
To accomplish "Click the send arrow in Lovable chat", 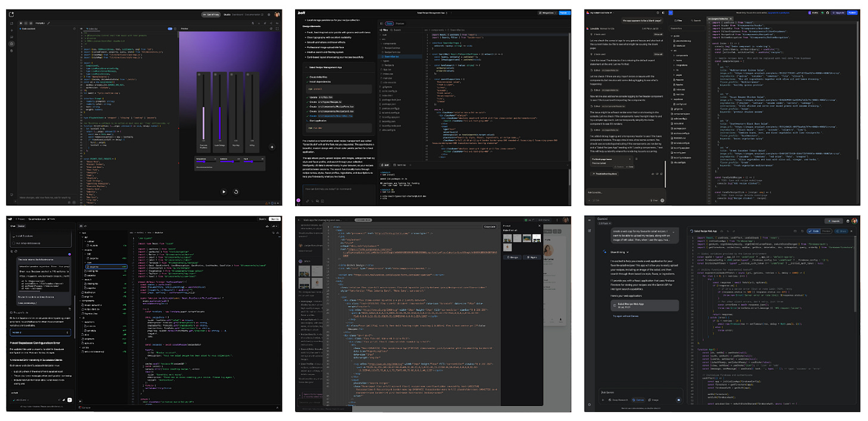I will [662, 201].
